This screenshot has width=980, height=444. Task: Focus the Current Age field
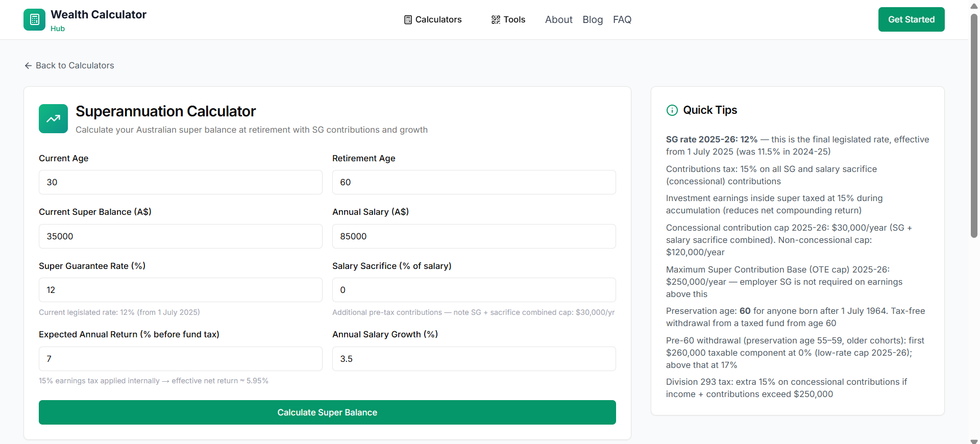(181, 182)
